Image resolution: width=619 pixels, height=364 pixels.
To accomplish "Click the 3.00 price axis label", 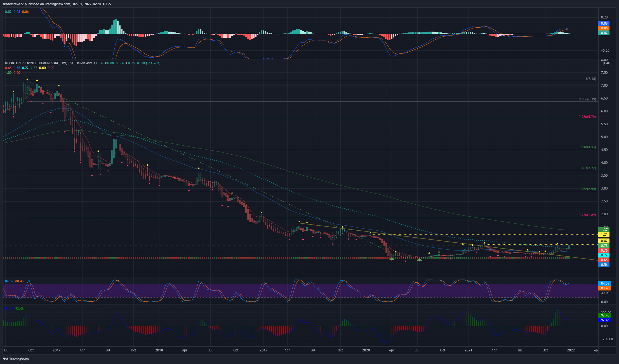I will click(604, 188).
